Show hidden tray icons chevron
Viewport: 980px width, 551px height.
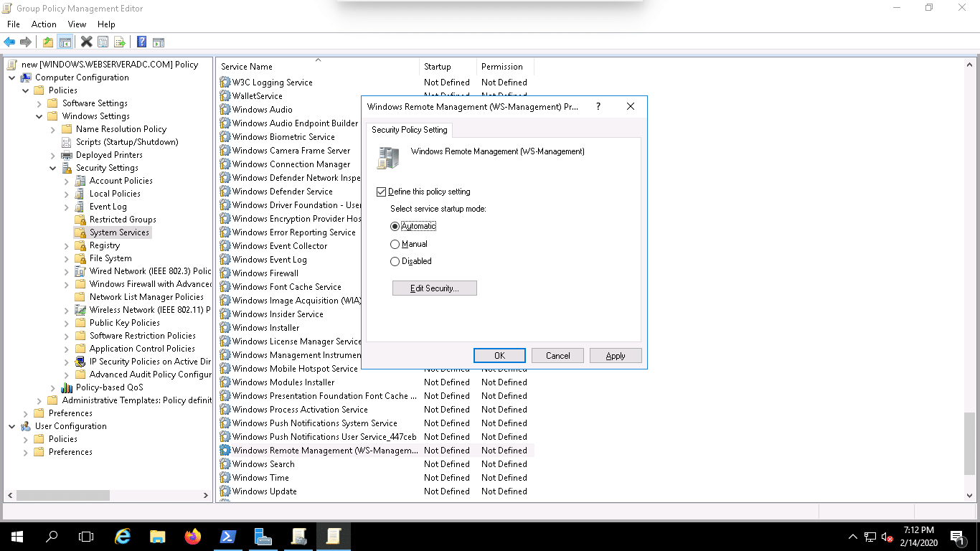[x=853, y=537]
